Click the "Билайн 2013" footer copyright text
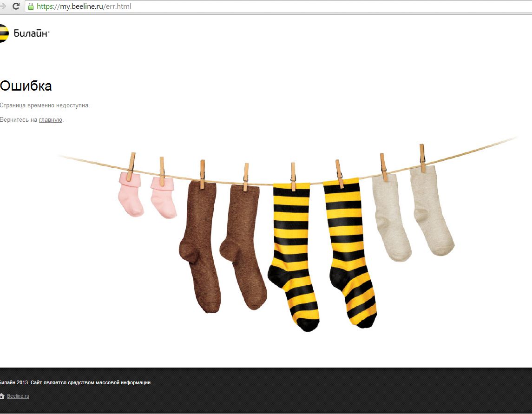The image size is (532, 414). (x=76, y=383)
